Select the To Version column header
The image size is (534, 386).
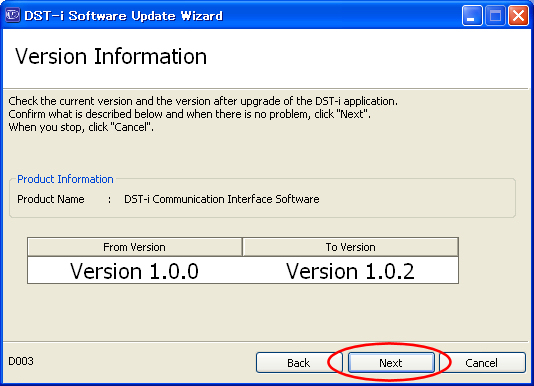click(350, 247)
